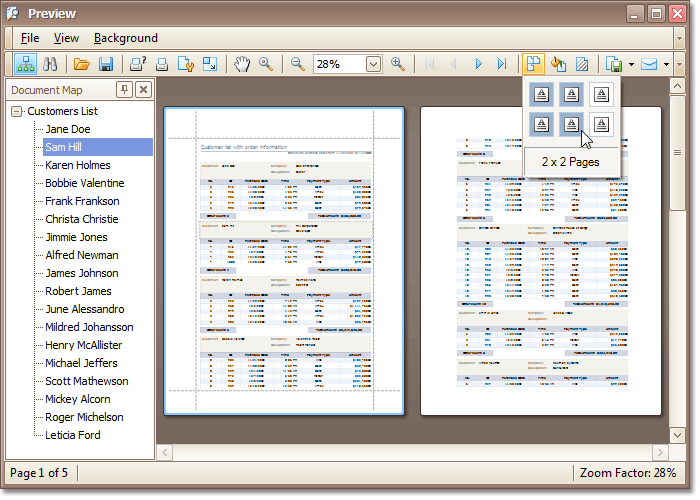Click the Save floppy disk icon

click(105, 64)
